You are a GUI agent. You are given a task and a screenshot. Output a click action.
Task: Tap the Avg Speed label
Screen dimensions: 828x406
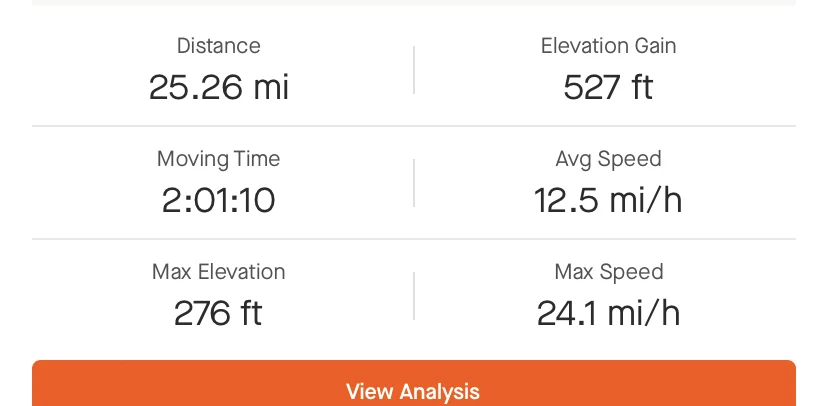608,159
